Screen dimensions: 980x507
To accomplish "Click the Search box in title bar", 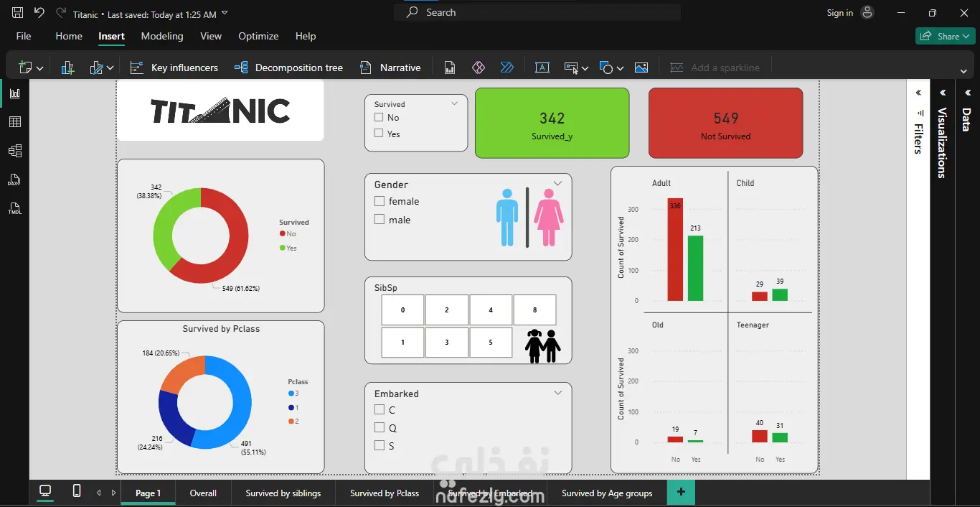I will tap(537, 12).
